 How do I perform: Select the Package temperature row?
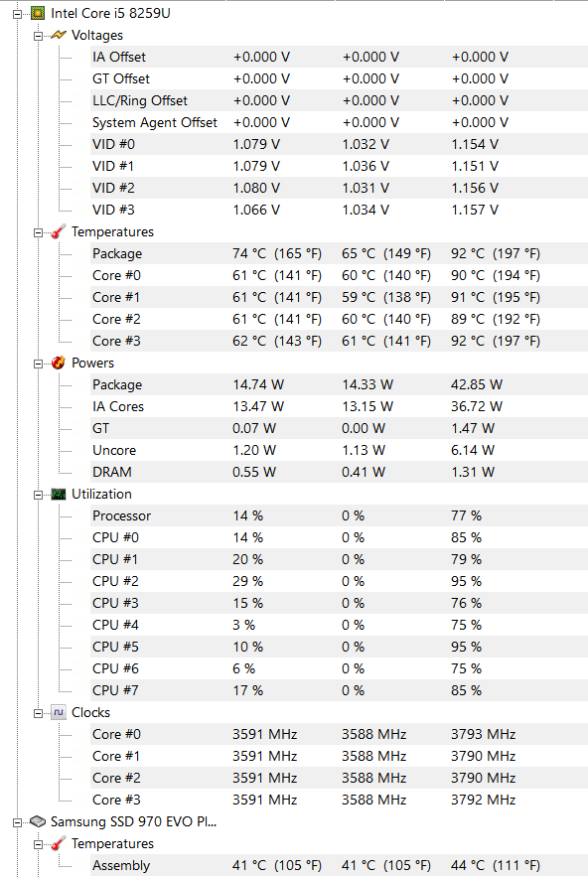pyautogui.click(x=339, y=253)
